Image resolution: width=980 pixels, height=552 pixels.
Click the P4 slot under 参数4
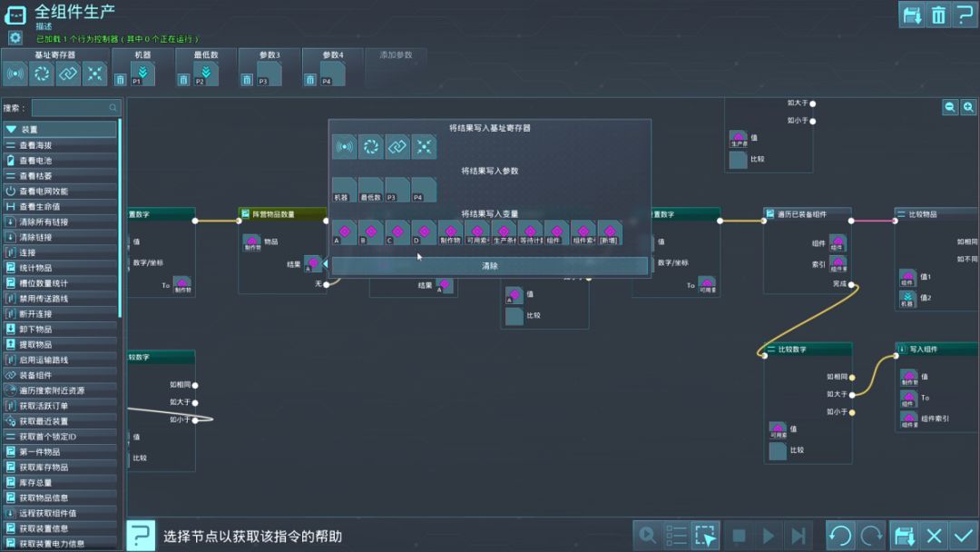click(332, 74)
